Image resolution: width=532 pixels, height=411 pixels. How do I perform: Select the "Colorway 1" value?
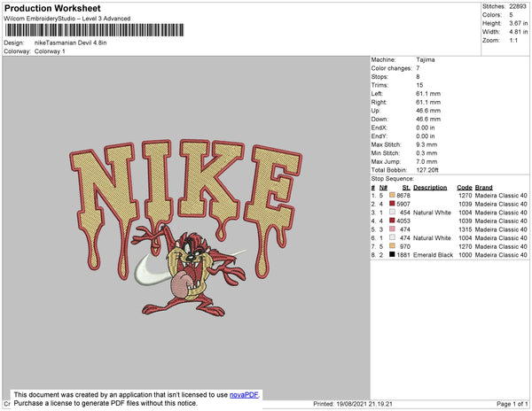[50, 51]
